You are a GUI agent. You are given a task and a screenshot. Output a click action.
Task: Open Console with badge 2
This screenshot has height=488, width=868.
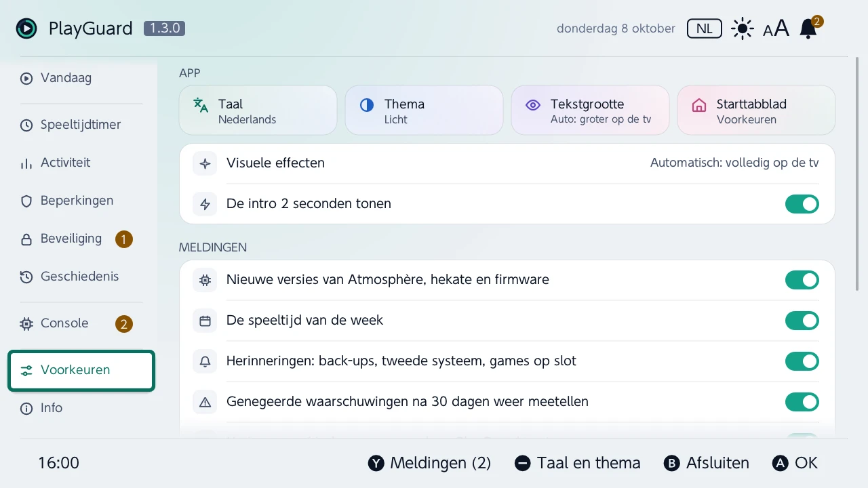pos(81,323)
